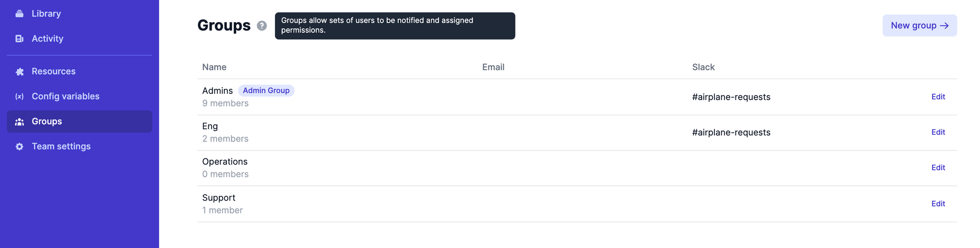Click the Library stack icon in the sidebar
This screenshot has height=248, width=980.
pyautogui.click(x=20, y=14)
